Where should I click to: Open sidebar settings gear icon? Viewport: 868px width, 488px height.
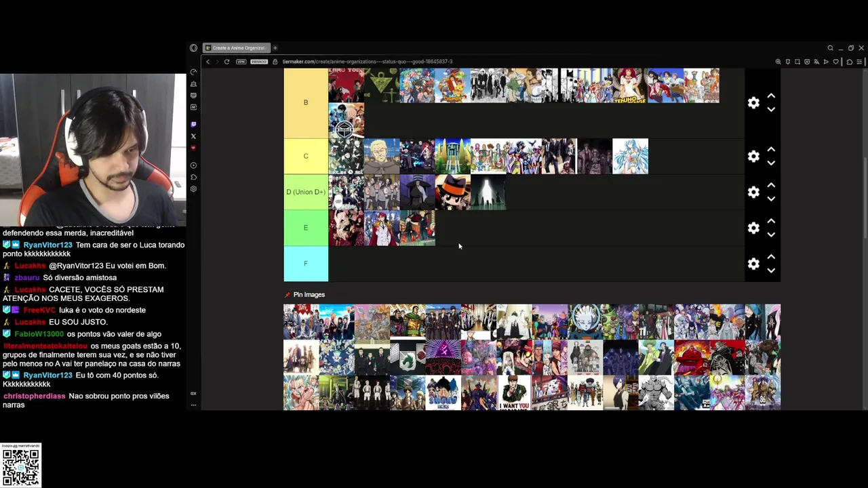193,189
